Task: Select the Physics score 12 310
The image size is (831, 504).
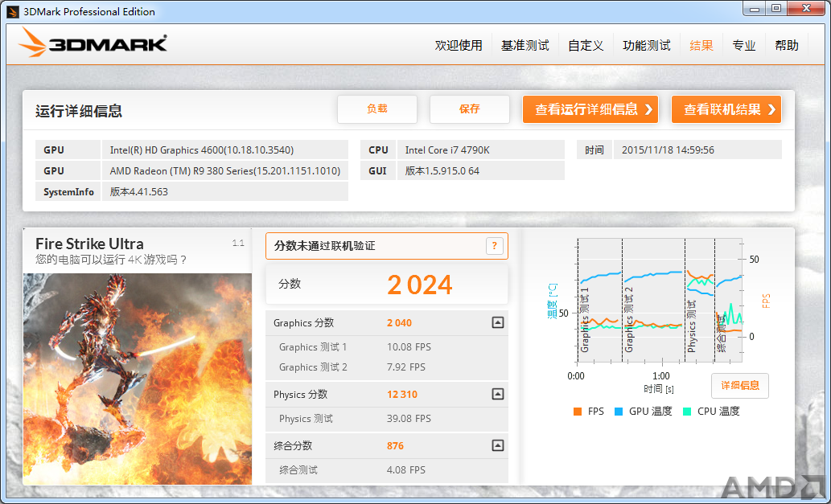Action: pos(401,395)
